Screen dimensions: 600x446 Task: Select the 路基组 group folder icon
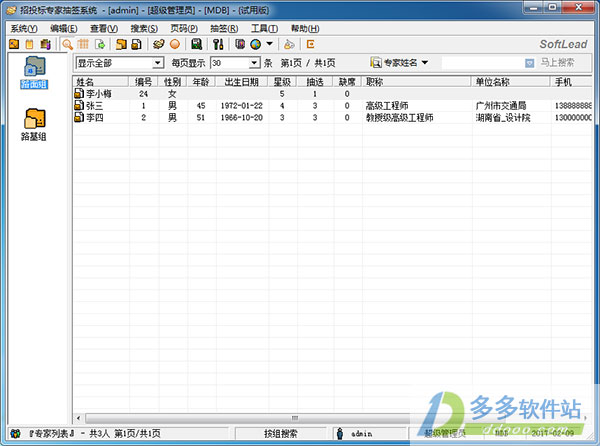[35, 119]
